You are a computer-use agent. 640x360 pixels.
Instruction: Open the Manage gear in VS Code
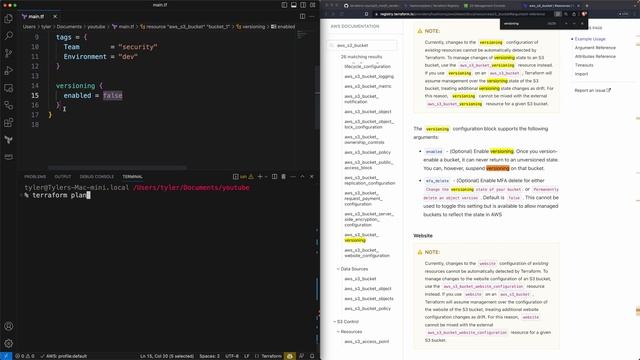8,343
